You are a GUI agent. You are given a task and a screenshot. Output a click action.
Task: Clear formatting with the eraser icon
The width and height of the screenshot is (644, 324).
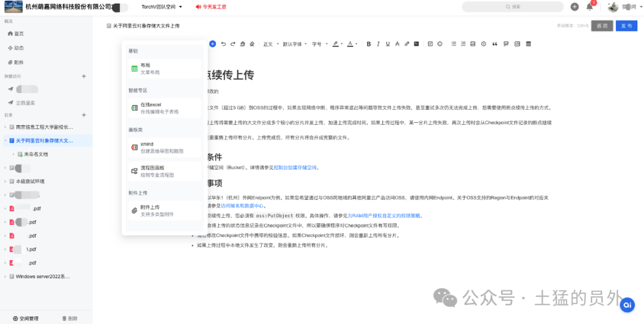tap(252, 44)
